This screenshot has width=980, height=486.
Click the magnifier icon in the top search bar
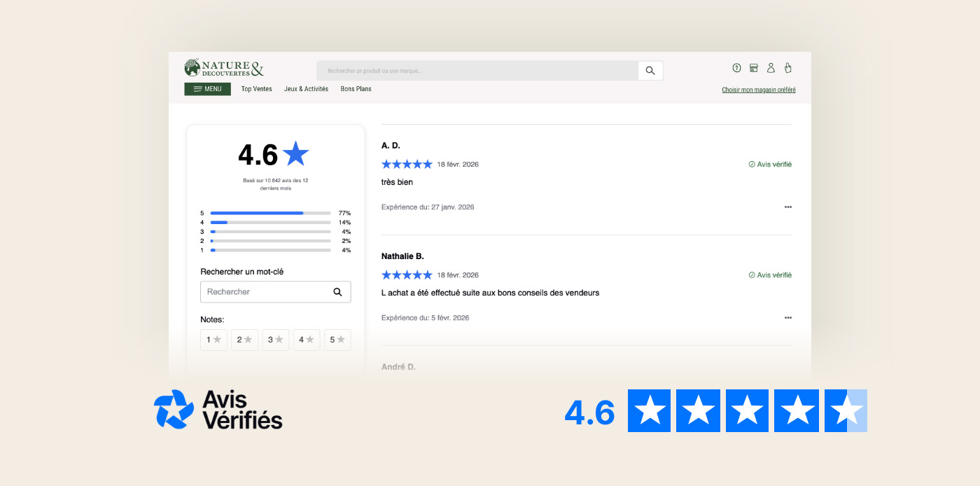click(650, 71)
